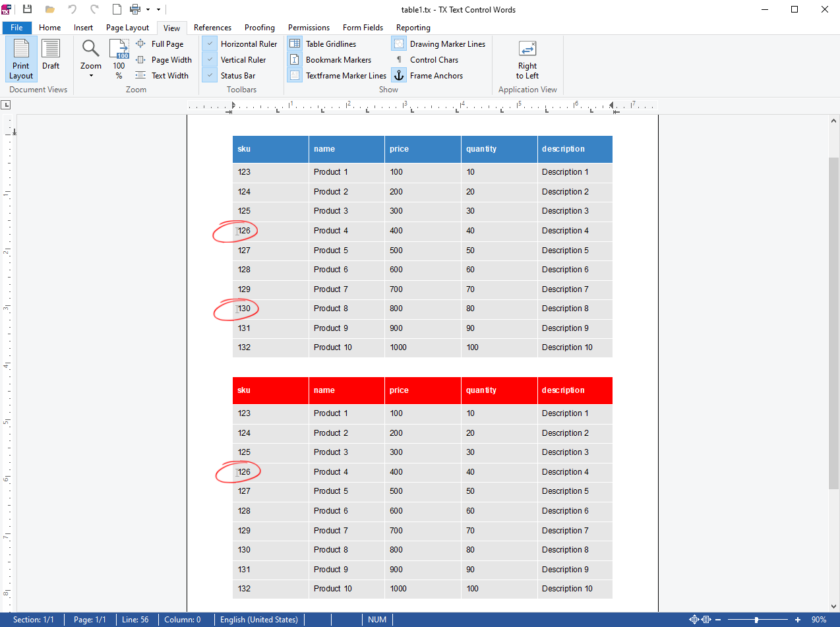
Task: Click the NUM status bar indicator
Action: click(377, 620)
